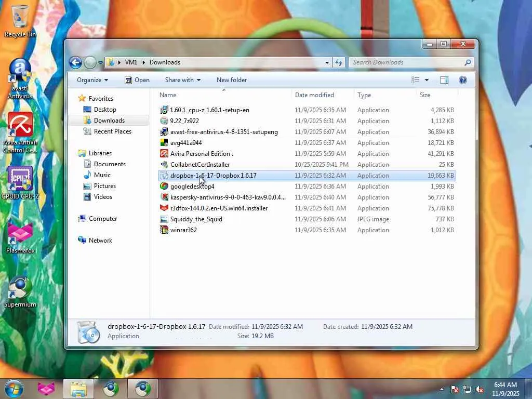Click the Explorer Forward arrow button
This screenshot has width=532, height=399.
[x=90, y=62]
